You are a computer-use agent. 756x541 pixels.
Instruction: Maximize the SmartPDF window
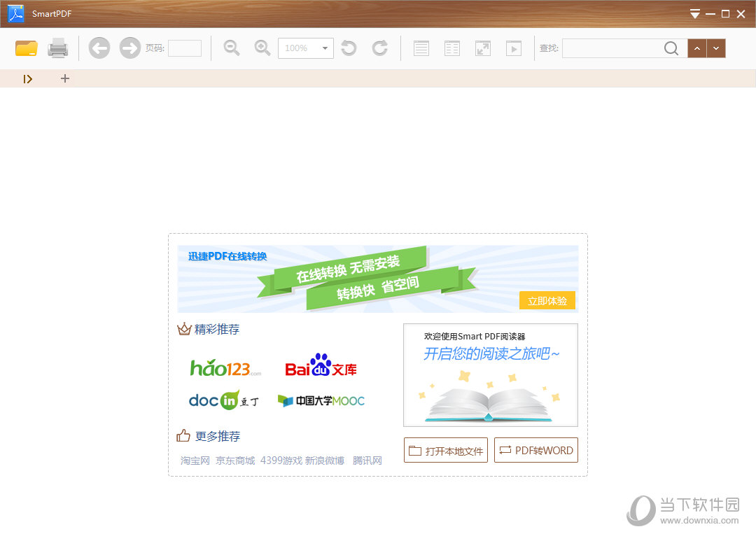[x=725, y=14]
